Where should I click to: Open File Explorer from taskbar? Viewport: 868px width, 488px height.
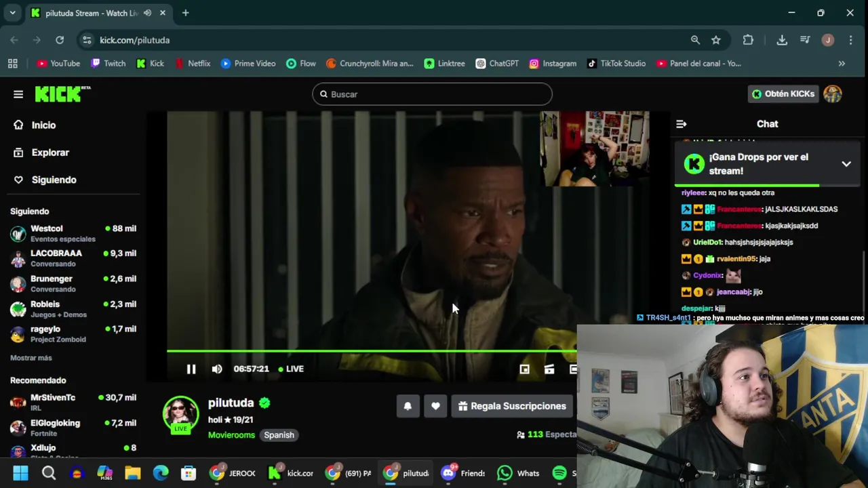pos(132,473)
